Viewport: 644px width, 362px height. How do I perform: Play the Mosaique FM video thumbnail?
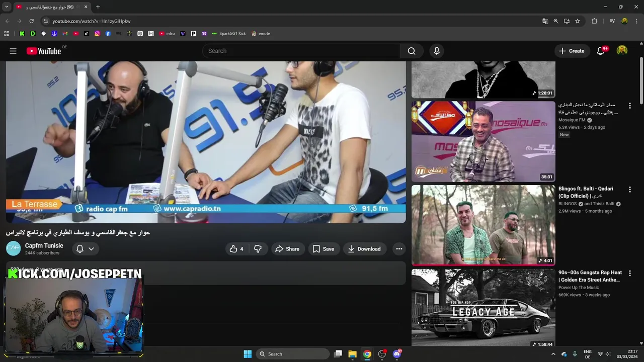coord(484,141)
